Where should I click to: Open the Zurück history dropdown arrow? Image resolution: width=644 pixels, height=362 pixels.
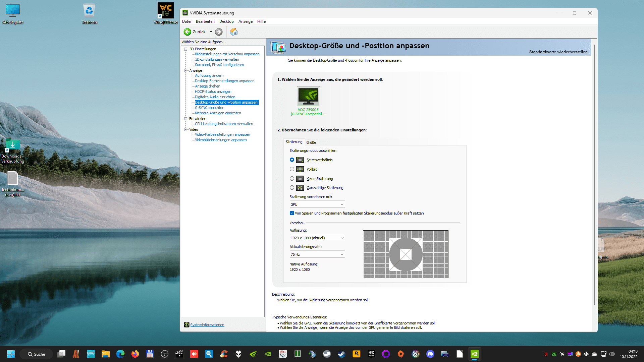pyautogui.click(x=211, y=32)
